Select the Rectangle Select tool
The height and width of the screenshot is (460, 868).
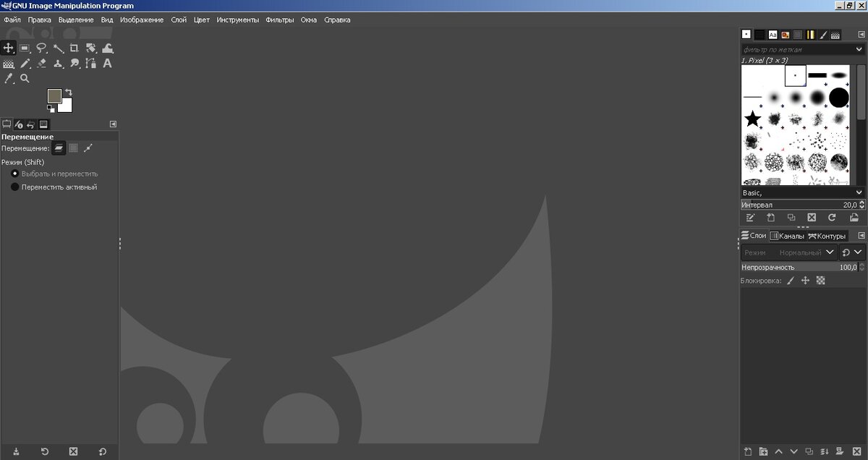25,48
